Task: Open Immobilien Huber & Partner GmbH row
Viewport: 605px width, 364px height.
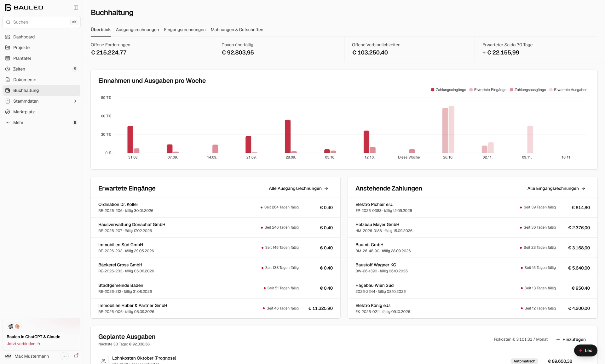Action: point(216,308)
